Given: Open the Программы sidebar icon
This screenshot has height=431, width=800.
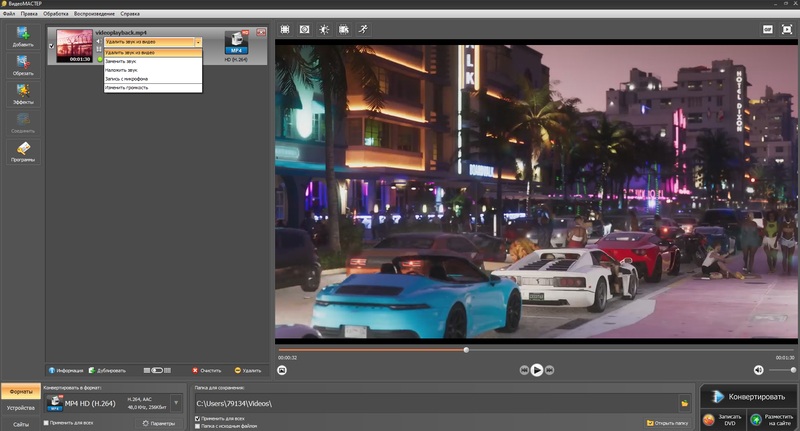Looking at the screenshot, I should point(23,151).
